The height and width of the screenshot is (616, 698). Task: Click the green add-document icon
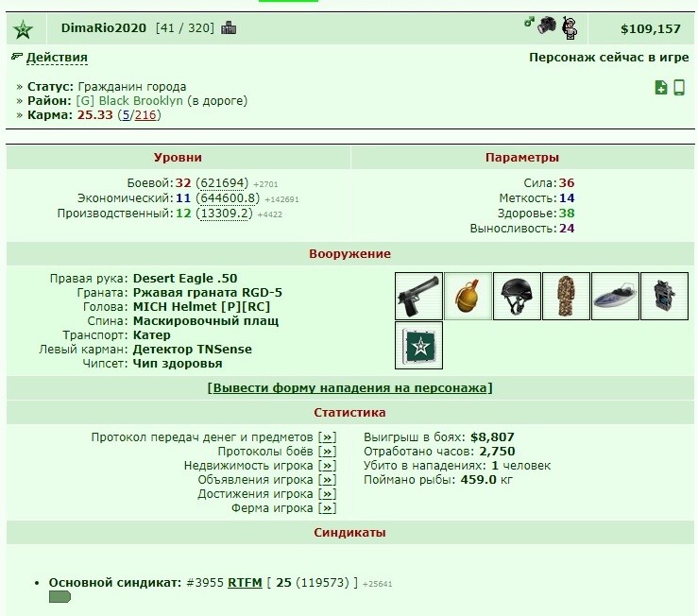click(x=661, y=87)
